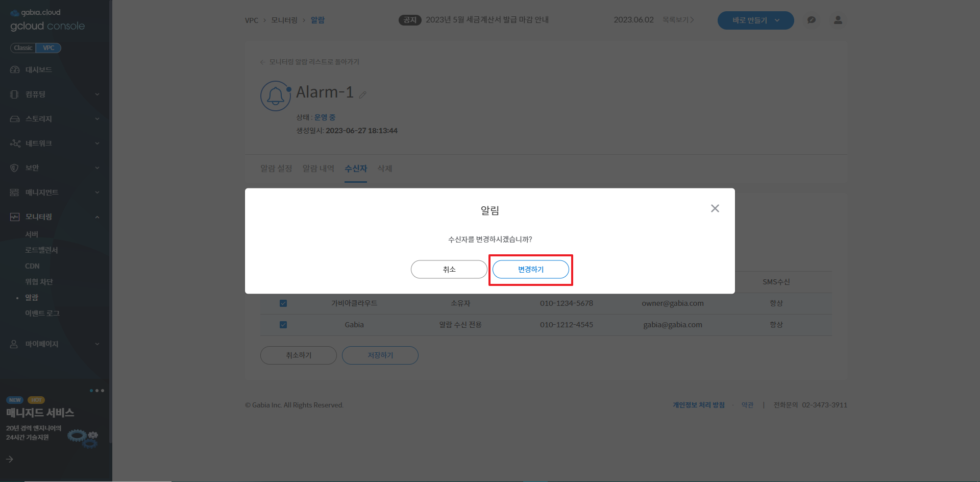Click the SMS수신 column header

click(x=776, y=282)
